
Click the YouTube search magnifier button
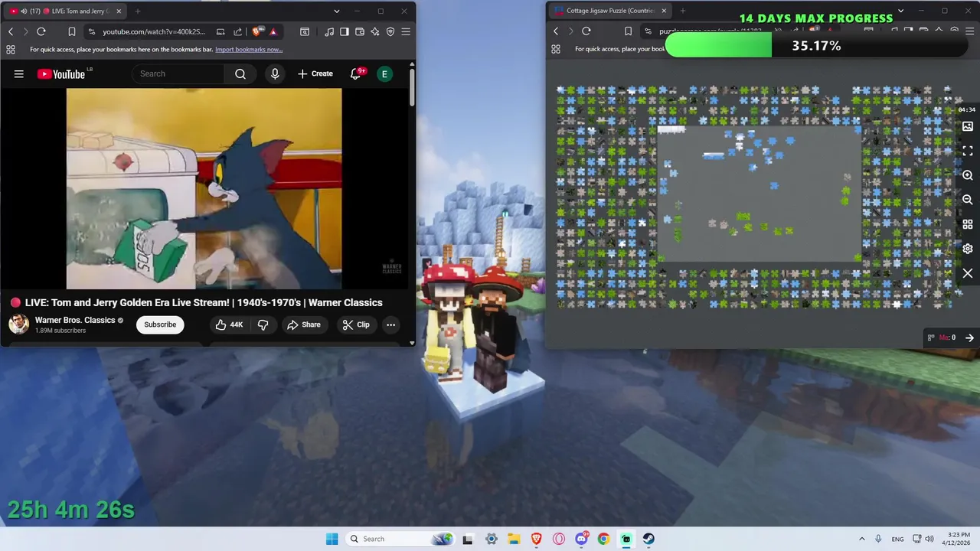point(240,73)
